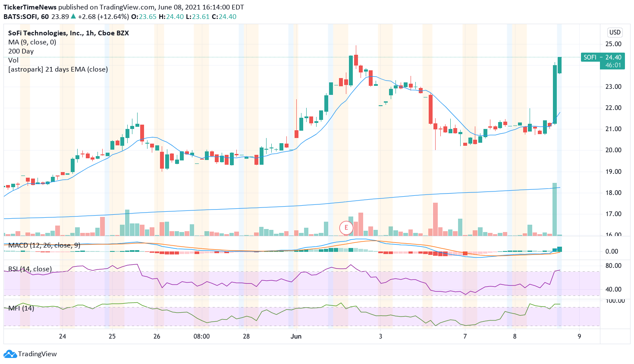Click the SoFi Technologies chart title
634x364 pixels.
click(x=69, y=33)
